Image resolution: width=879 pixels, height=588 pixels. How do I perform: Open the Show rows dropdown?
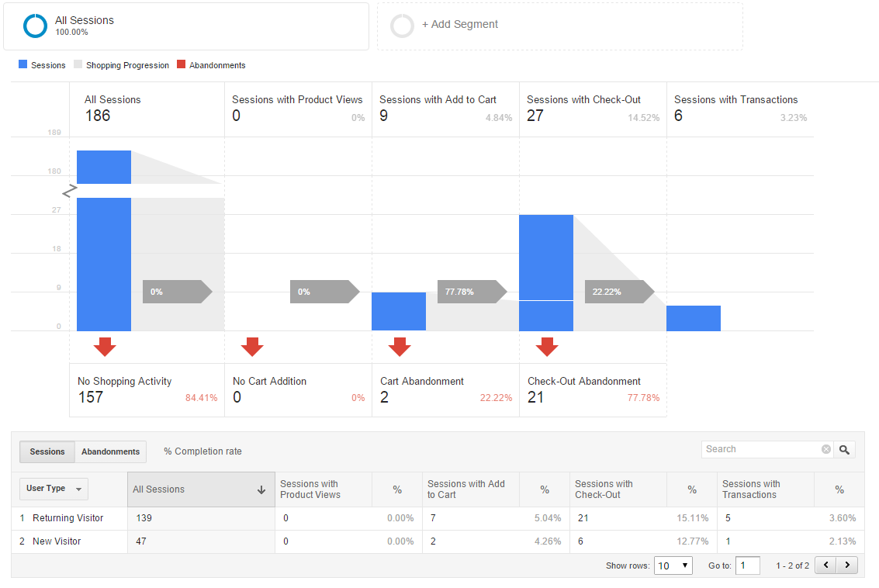673,566
